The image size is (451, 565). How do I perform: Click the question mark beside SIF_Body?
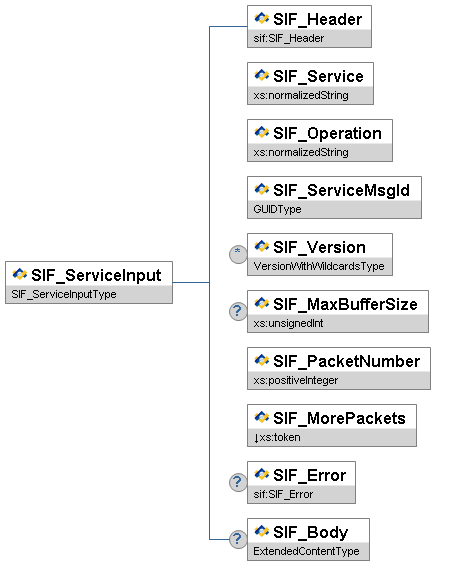pos(238,539)
